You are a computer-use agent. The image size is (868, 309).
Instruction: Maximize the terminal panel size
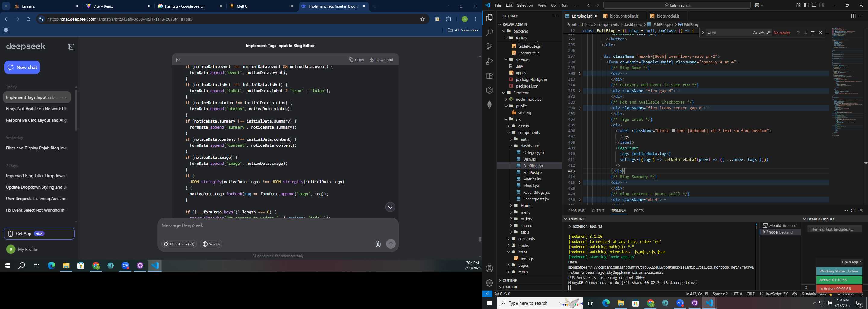853,211
